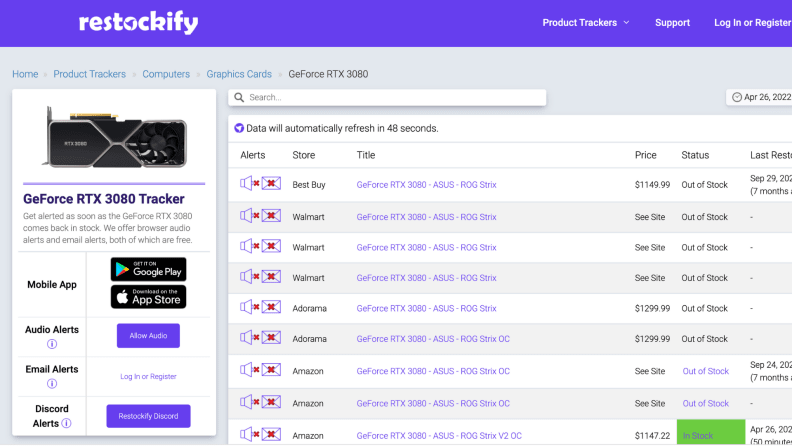Click the magnifier icon in the search box
This screenshot has height=446, width=792.
point(239,97)
